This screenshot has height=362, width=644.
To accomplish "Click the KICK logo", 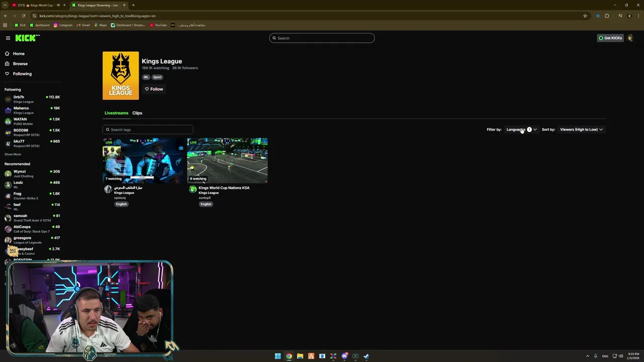I will point(27,38).
